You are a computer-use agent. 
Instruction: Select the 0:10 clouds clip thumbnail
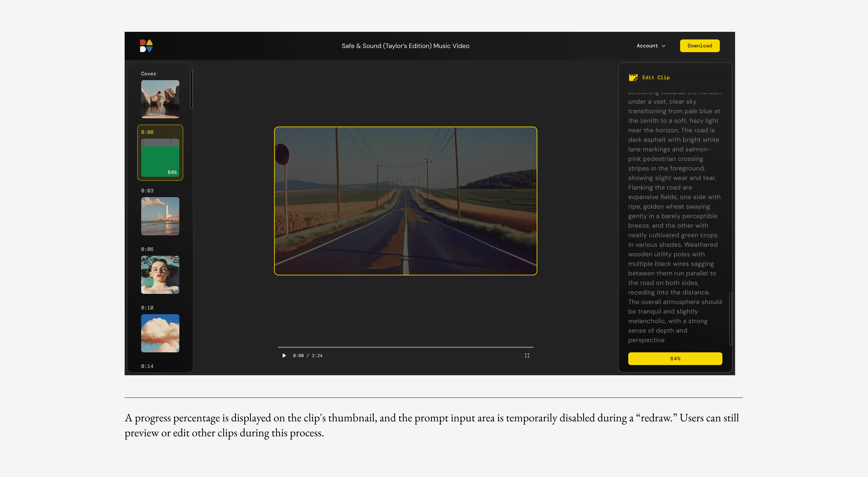tap(160, 333)
